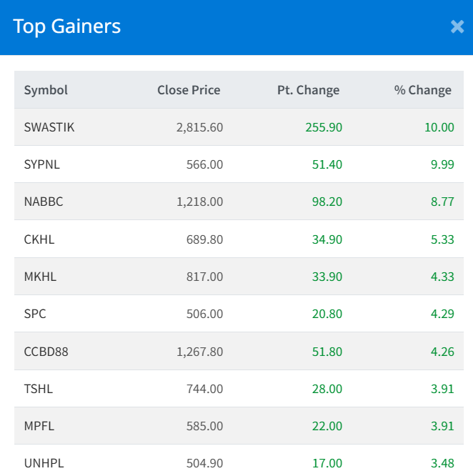Open the UNHPL symbol

tap(44, 463)
